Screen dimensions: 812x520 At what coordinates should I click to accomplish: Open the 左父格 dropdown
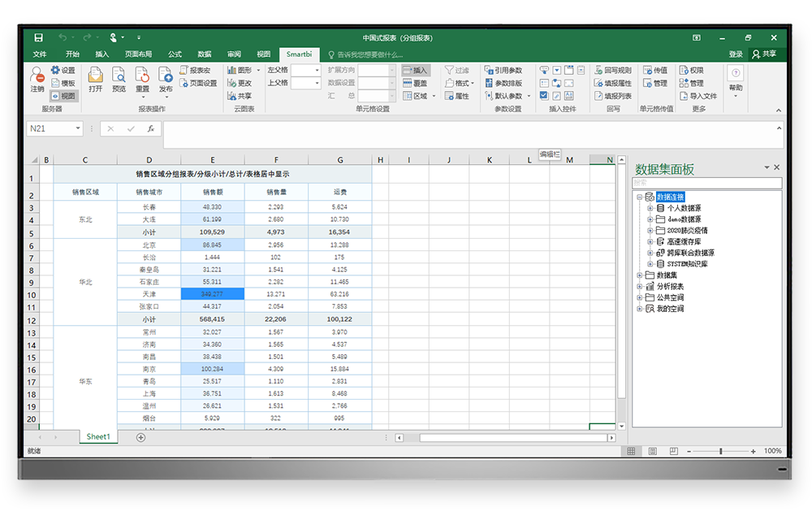(317, 71)
